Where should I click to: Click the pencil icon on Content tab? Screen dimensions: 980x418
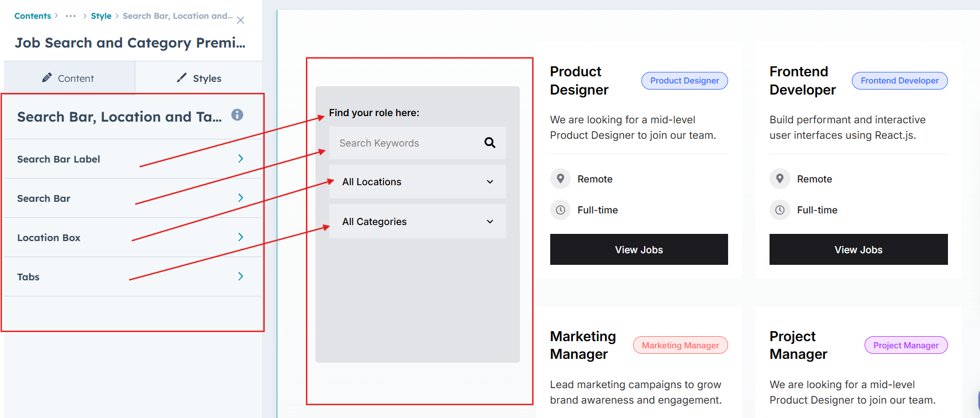click(47, 78)
